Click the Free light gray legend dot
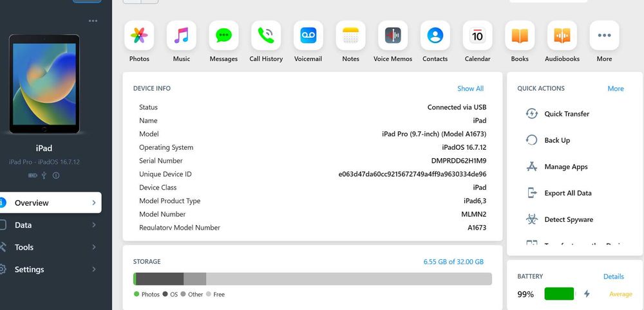 coord(208,294)
